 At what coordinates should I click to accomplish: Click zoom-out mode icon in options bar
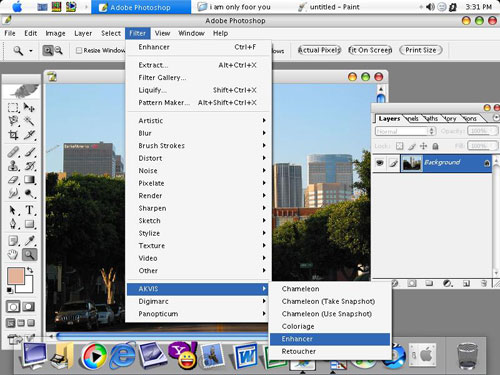pos(58,50)
